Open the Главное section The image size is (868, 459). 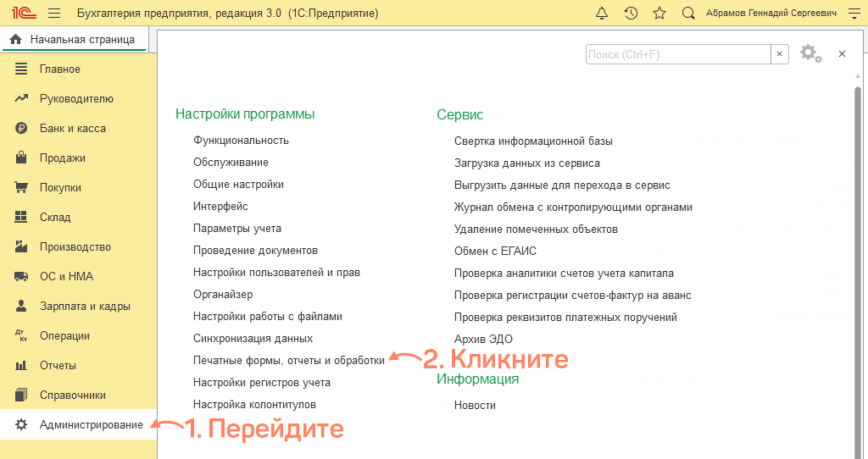click(x=78, y=69)
